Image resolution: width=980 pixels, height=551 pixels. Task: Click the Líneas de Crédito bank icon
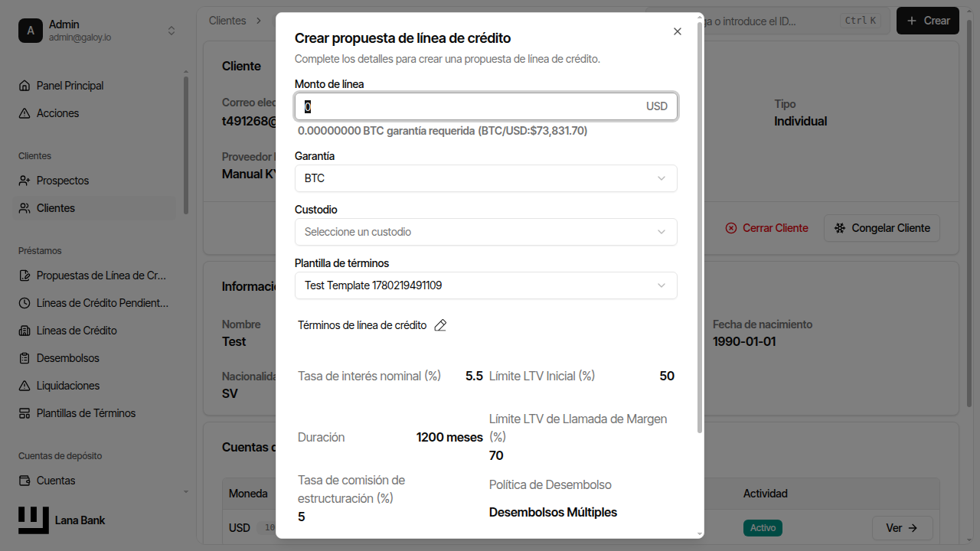[x=24, y=331]
